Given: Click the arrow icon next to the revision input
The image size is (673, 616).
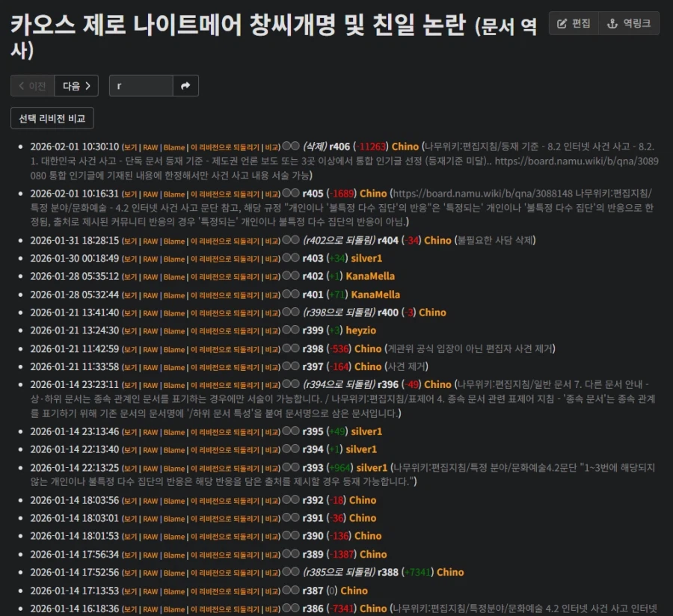Looking at the screenshot, I should [185, 86].
